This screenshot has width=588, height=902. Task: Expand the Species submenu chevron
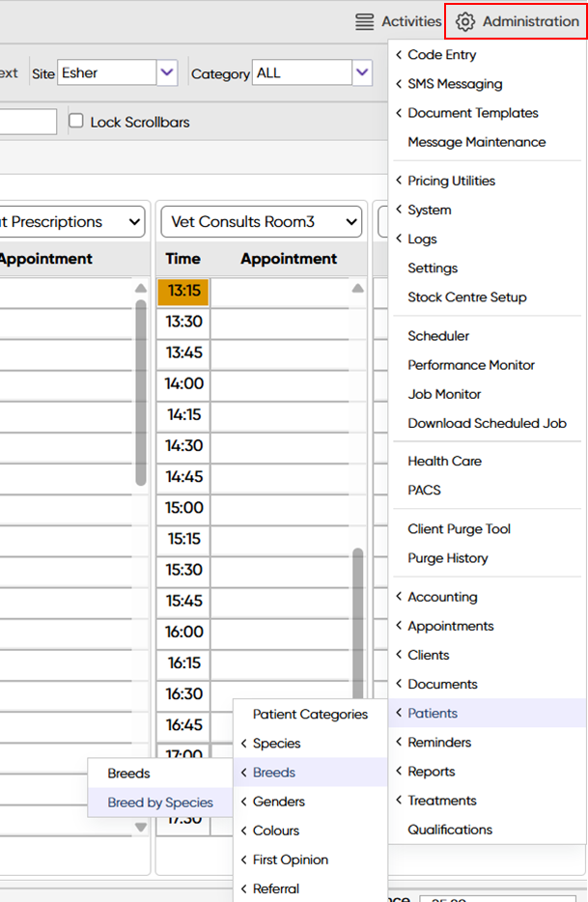click(x=244, y=744)
